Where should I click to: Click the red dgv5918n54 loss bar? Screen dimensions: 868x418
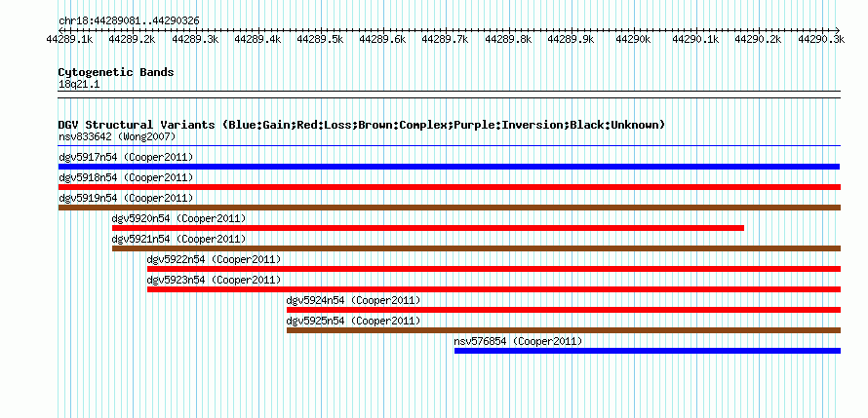pyautogui.click(x=450, y=187)
